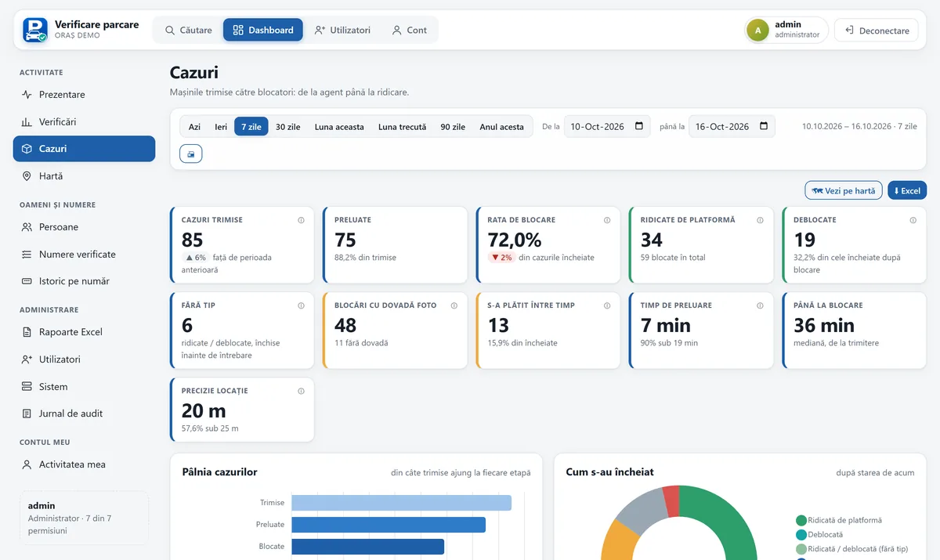Viewport: 940px width, 560px height.
Task: Click the small icon button below the period filters
Action: 191,154
